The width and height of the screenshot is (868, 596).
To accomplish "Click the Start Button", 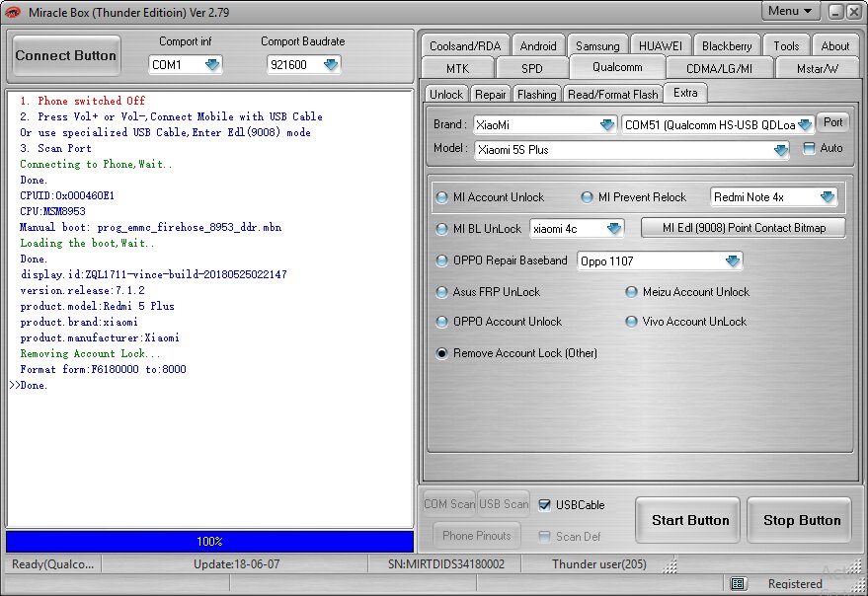I will pos(689,520).
